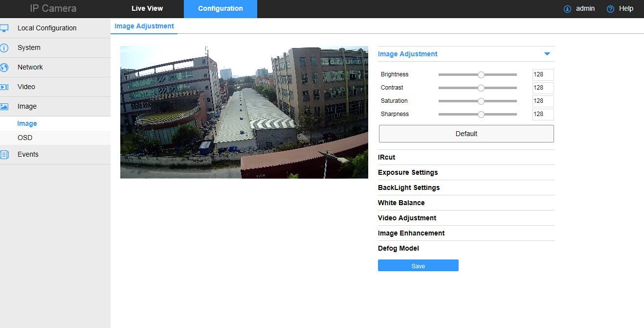Expand the Defog Model section
The height and width of the screenshot is (328, 644).
click(398, 248)
